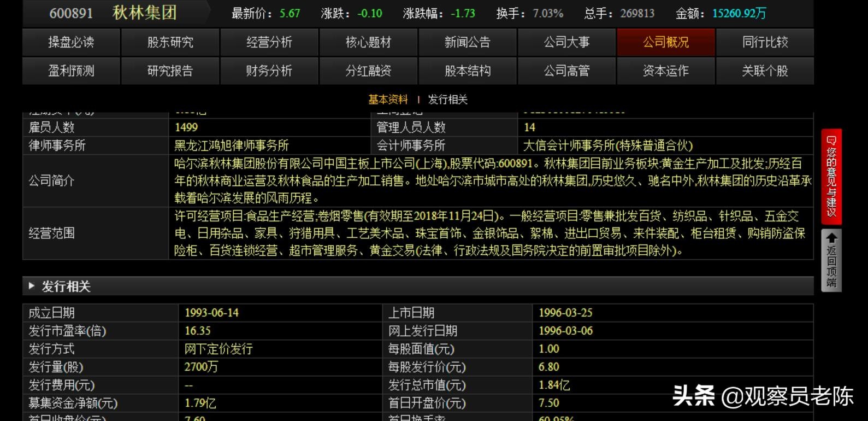
Task: Click stock name 秋林集团
Action: [145, 13]
